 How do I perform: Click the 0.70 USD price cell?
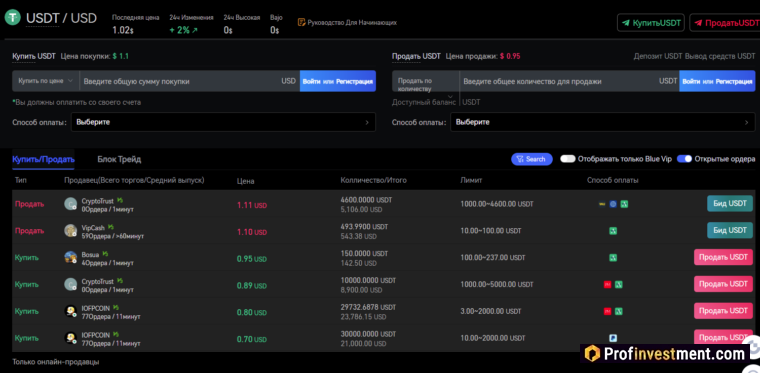(252, 339)
